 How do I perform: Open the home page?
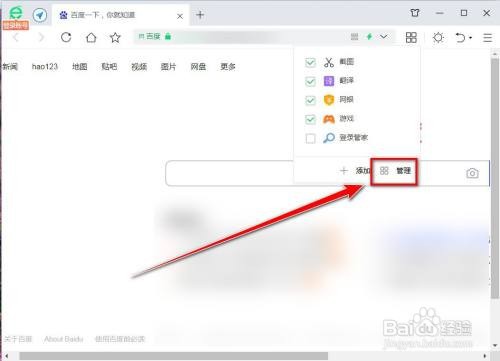coord(91,37)
